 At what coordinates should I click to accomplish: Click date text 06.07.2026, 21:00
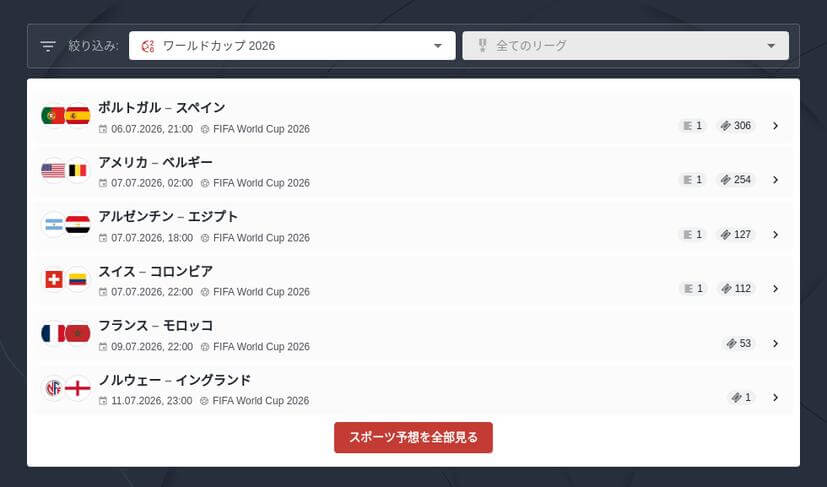tap(152, 129)
